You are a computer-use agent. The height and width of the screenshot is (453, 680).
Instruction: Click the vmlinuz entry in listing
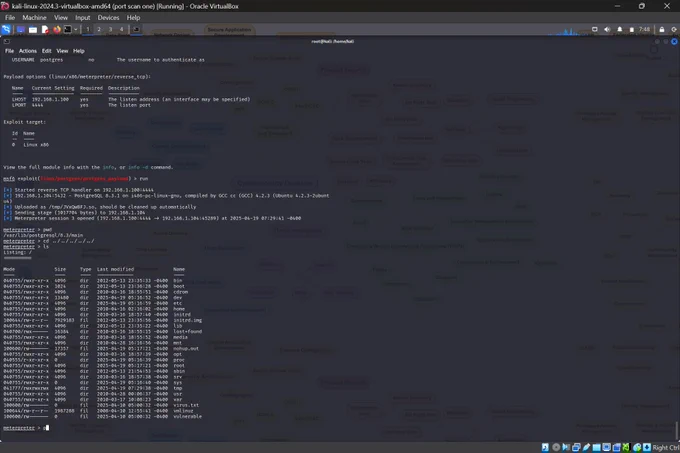pyautogui.click(x=183, y=411)
